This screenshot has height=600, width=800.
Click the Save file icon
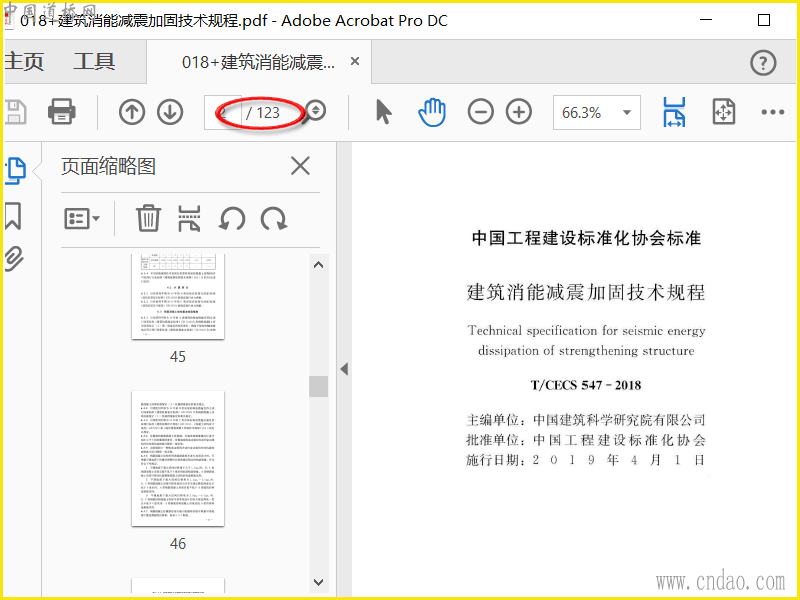coord(15,112)
